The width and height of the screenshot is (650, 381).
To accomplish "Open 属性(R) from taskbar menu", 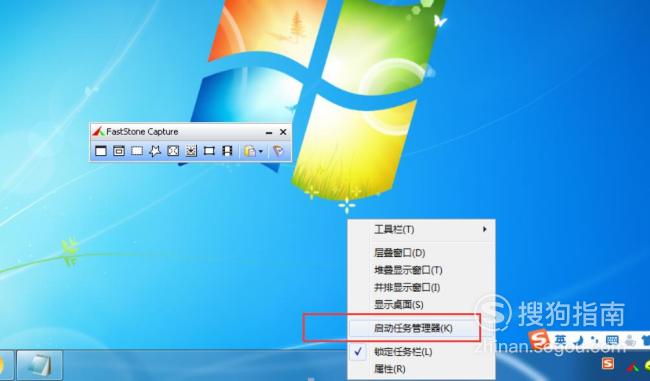I will tap(421, 369).
